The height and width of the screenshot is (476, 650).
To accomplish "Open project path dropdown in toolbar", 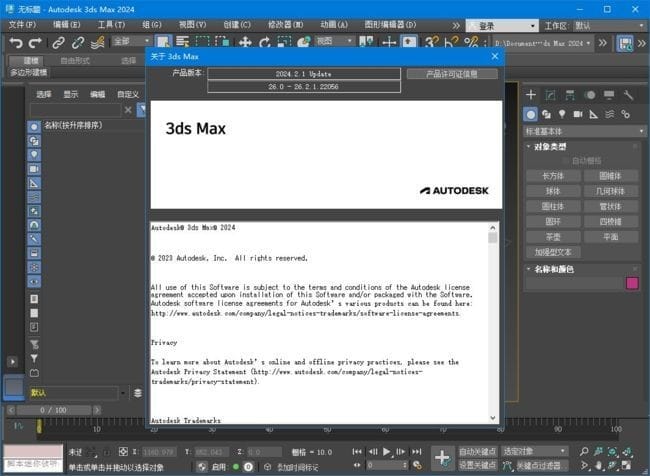I will [x=542, y=43].
